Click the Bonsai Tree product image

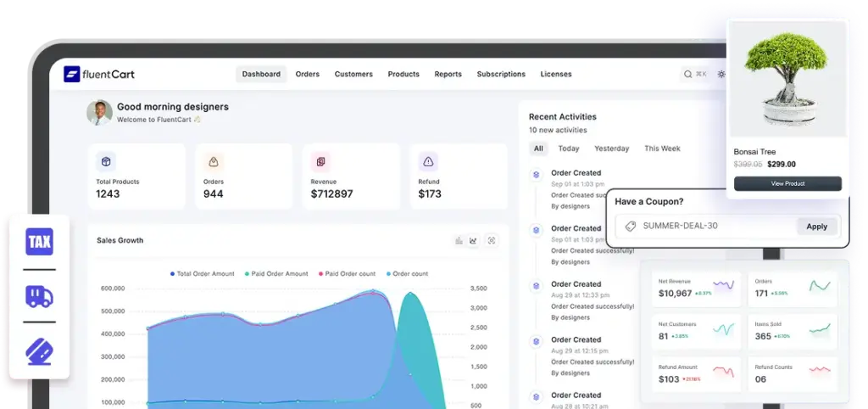click(x=787, y=79)
